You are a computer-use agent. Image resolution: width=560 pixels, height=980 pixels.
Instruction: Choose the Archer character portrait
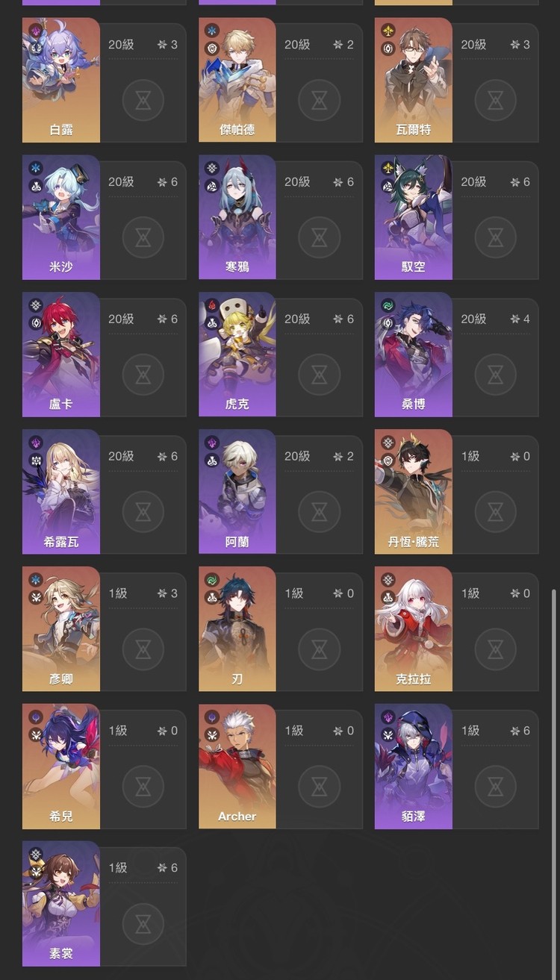pyautogui.click(x=237, y=767)
